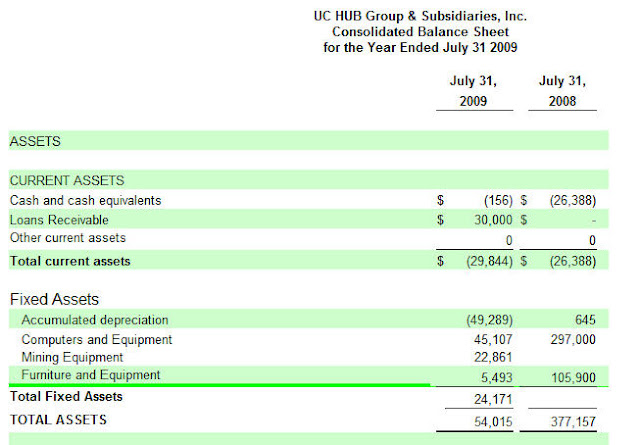Select the 'July 31, 2008' column header
The height and width of the screenshot is (445, 640).
pyautogui.click(x=562, y=91)
